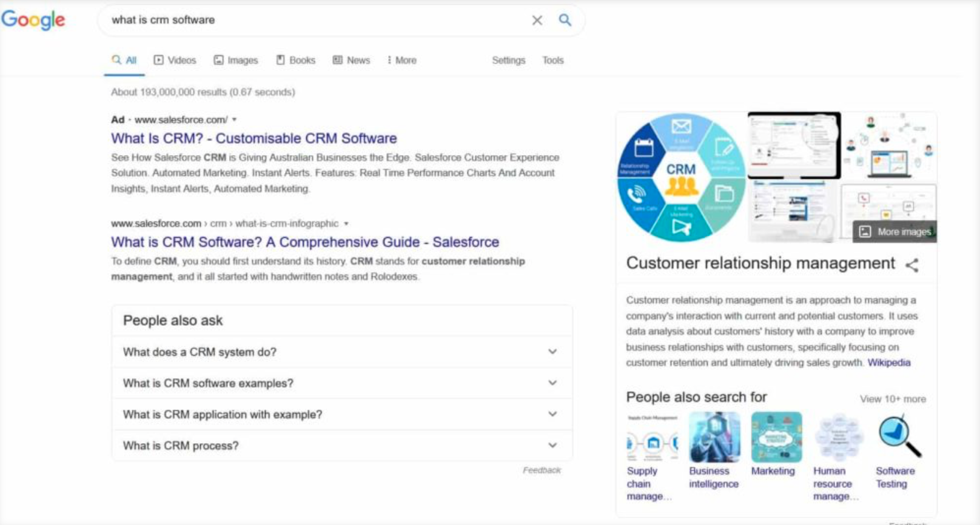The width and height of the screenshot is (980, 525).
Task: Open ad dropdown arrow next to www.salesforce.com/
Action: click(235, 119)
